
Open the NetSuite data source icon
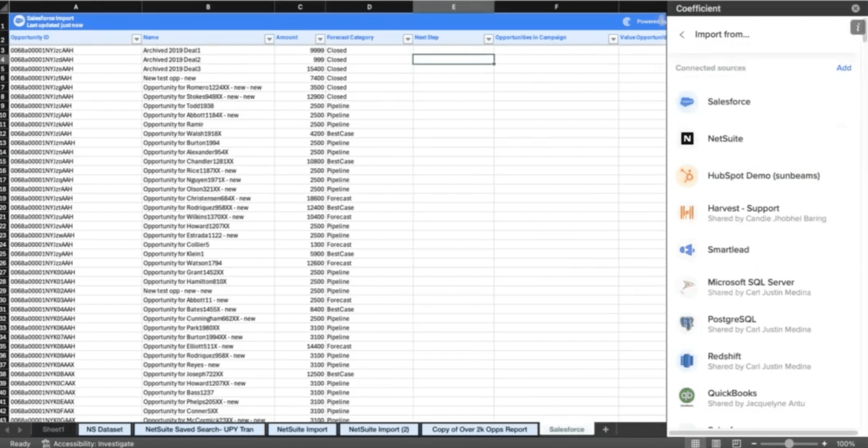point(687,138)
